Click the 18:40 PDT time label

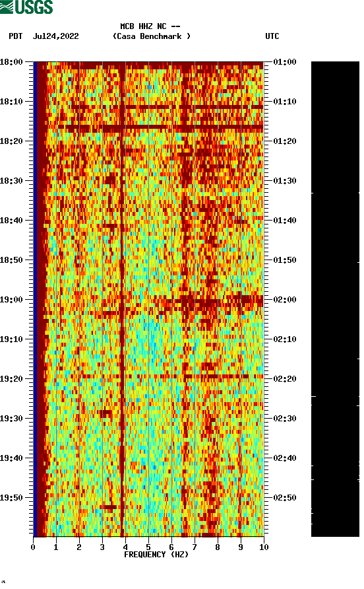click(11, 221)
